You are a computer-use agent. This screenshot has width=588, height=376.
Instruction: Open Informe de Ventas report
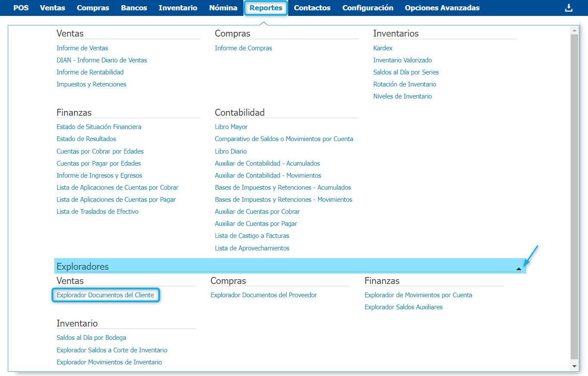tap(82, 48)
